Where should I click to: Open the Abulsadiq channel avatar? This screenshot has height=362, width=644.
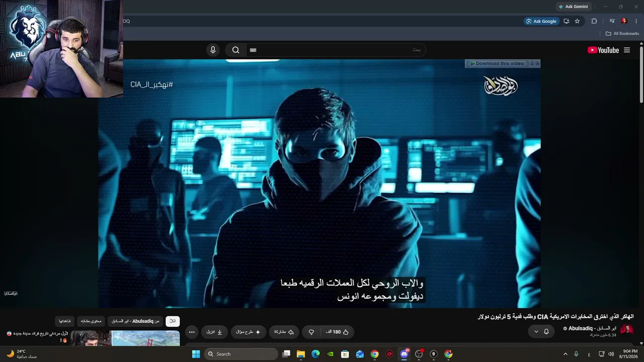click(627, 330)
